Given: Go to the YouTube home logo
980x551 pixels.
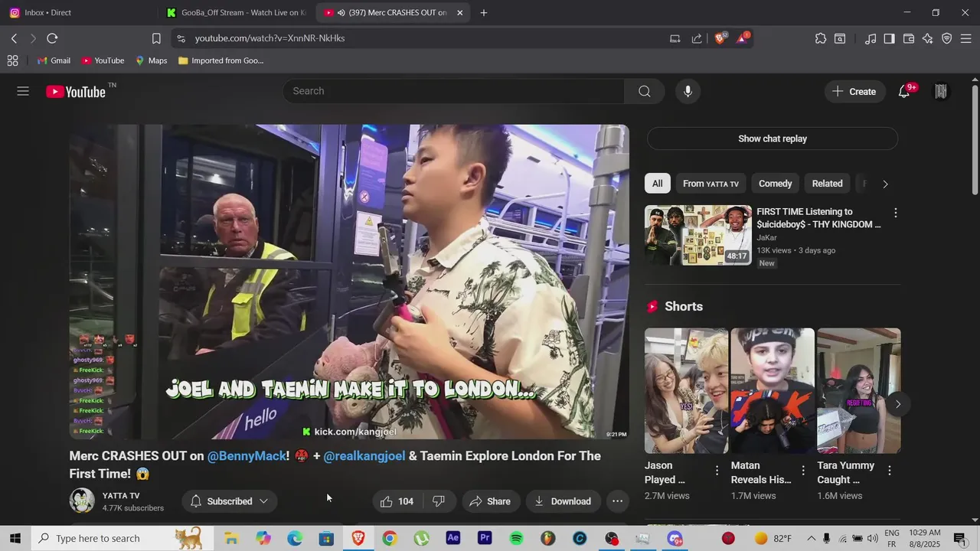Looking at the screenshot, I should (x=75, y=92).
